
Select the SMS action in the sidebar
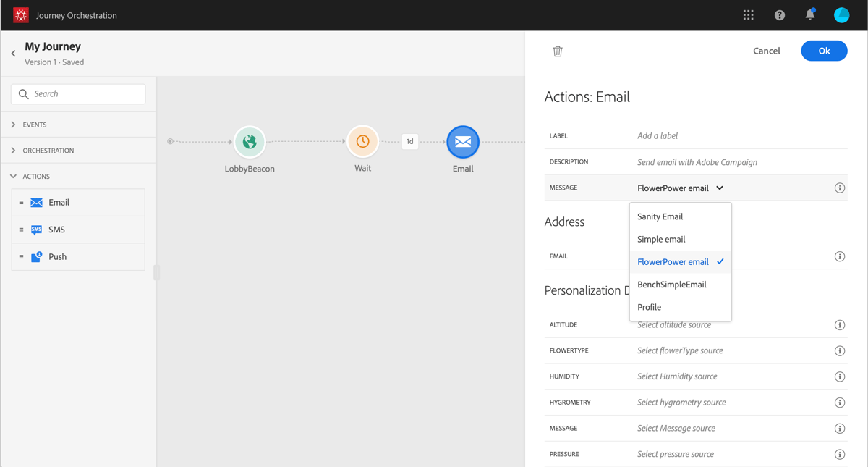click(77, 229)
